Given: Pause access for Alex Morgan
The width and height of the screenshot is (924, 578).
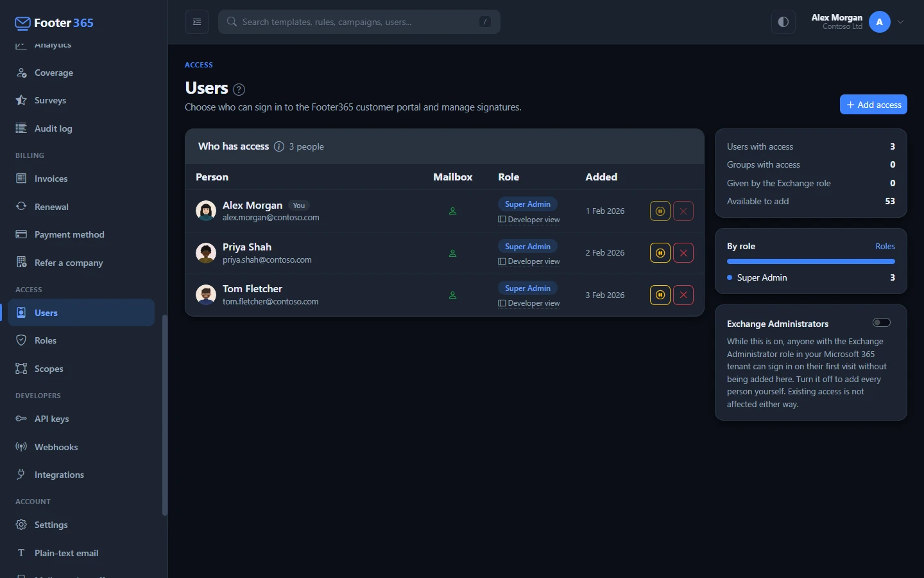Looking at the screenshot, I should pos(660,211).
